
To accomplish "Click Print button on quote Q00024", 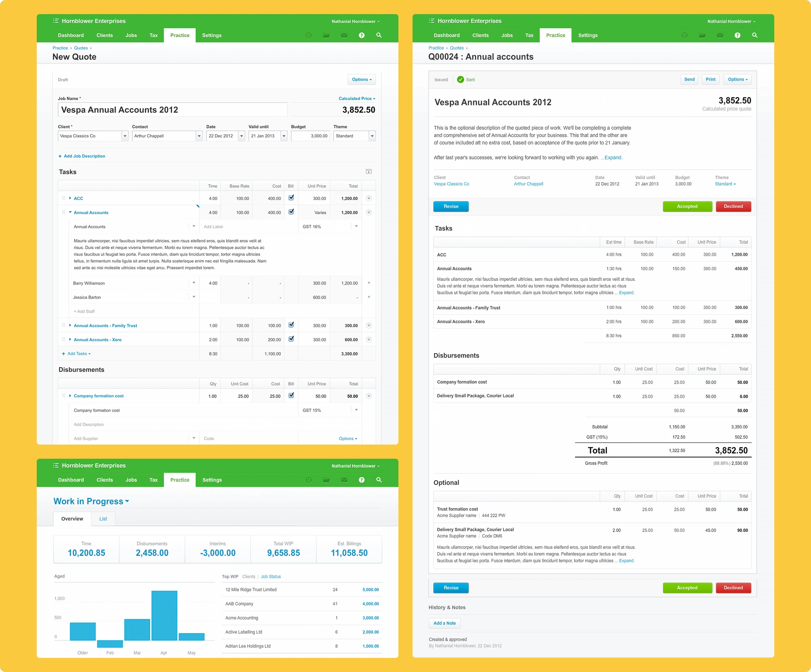I will (x=710, y=79).
